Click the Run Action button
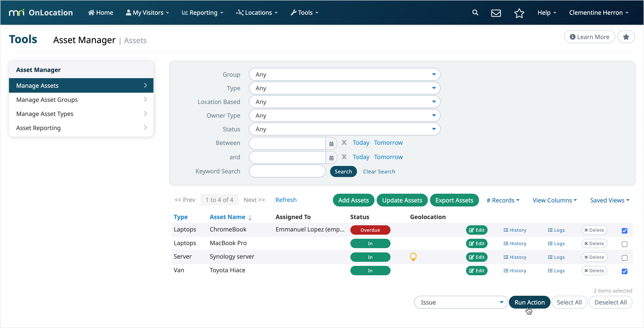 (x=529, y=302)
